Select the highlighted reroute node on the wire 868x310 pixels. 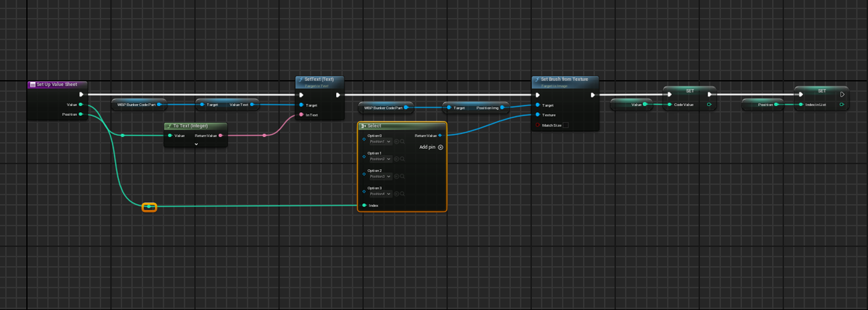(x=149, y=206)
